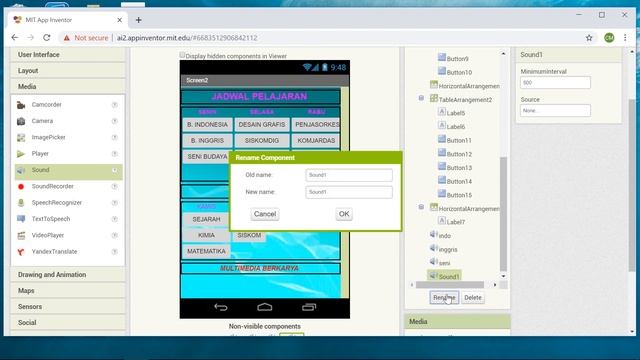Click Cancel in Rename Component dialog
Viewport: 640px width, 360px height.
[265, 214]
